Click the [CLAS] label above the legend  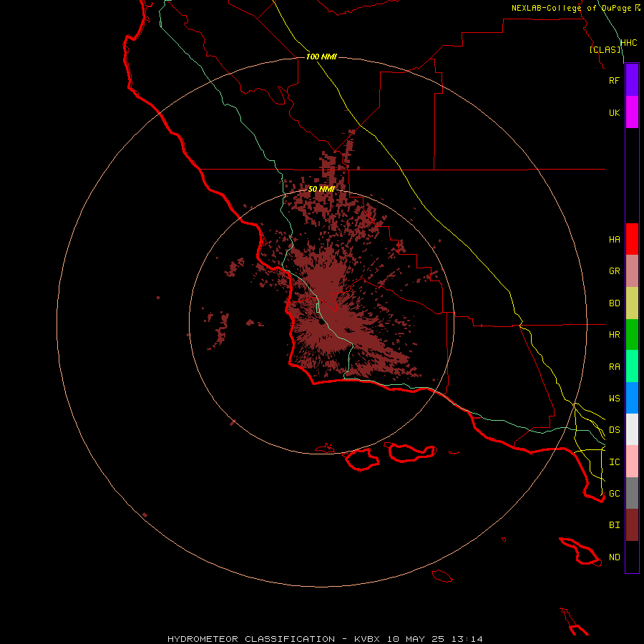pos(605,49)
